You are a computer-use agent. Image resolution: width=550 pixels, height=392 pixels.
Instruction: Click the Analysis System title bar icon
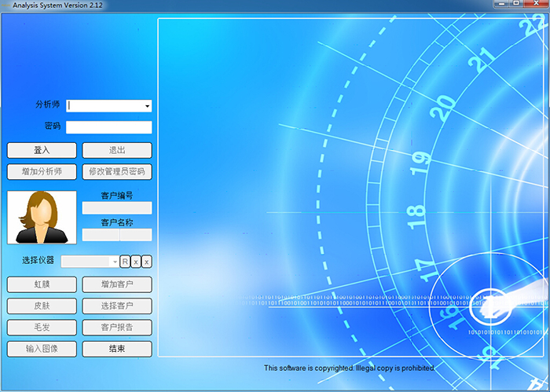[6, 5]
